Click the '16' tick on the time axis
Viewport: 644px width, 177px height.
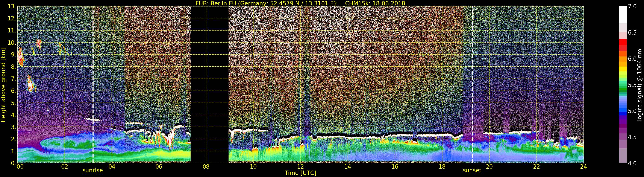(x=395, y=166)
